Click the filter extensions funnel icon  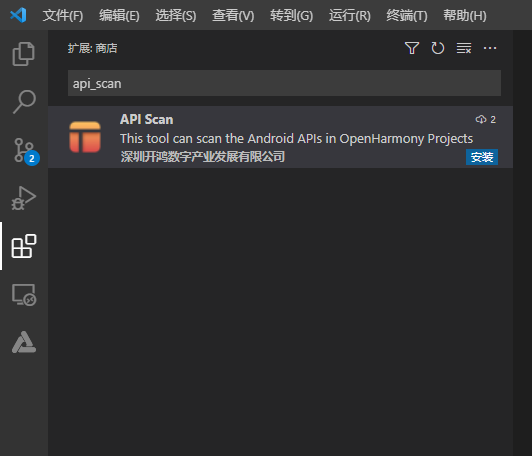tap(412, 48)
